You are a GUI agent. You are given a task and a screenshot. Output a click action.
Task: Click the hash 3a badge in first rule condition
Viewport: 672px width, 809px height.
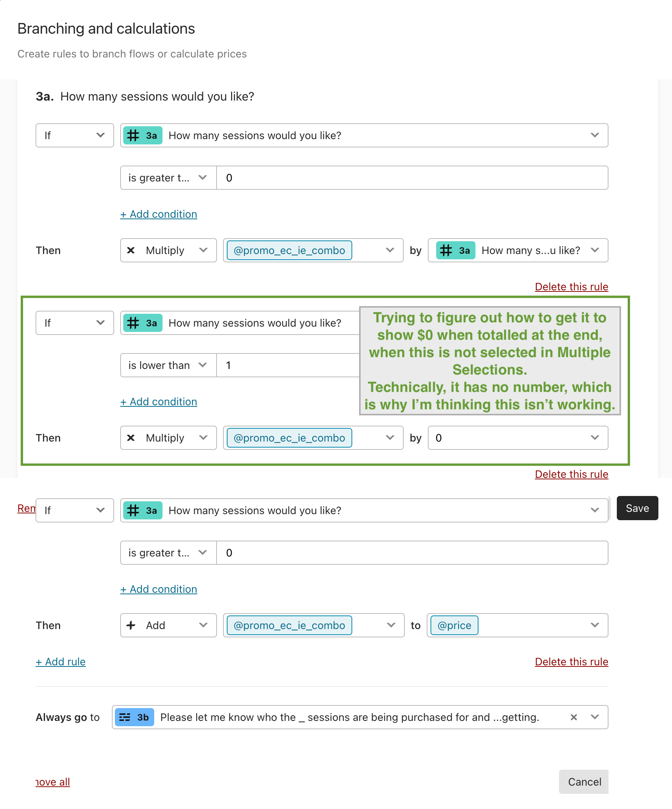(142, 135)
